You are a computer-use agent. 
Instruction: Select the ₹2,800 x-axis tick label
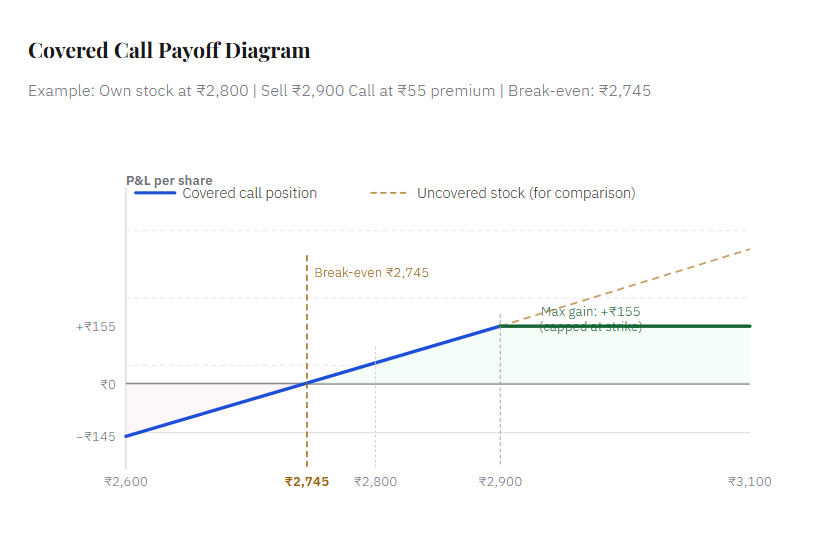tap(375, 482)
